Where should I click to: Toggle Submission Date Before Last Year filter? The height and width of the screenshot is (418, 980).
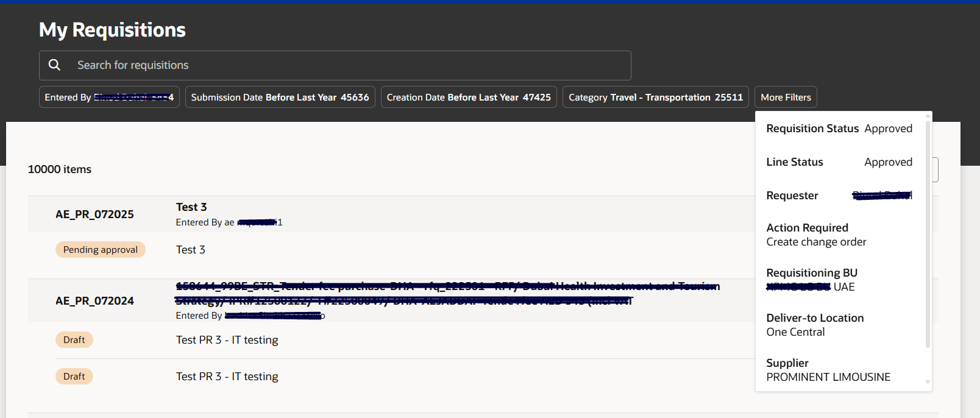[x=280, y=97]
